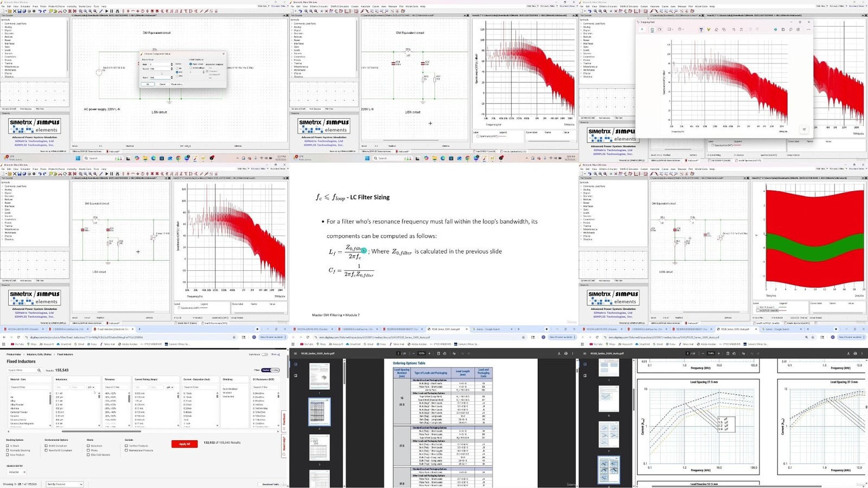Switch Snipping Tool to video record mode
This screenshot has width=868, height=488.
click(x=659, y=29)
